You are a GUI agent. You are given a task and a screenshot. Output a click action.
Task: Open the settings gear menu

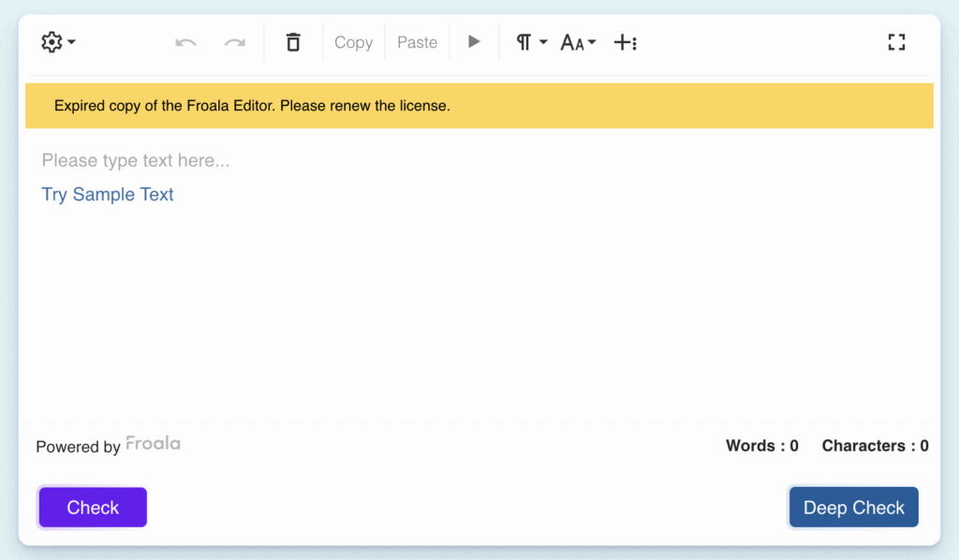58,42
